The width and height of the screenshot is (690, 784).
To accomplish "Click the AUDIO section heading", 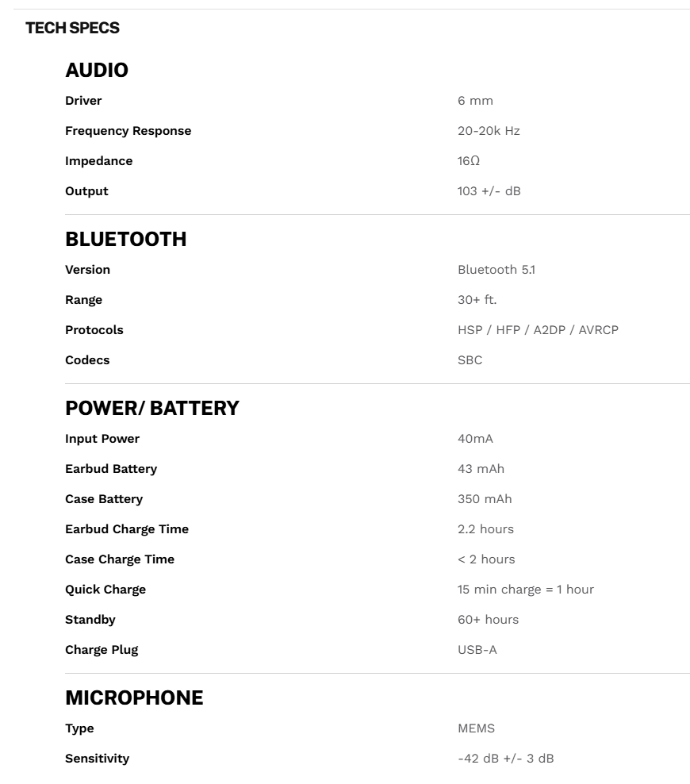I will 97,71.
